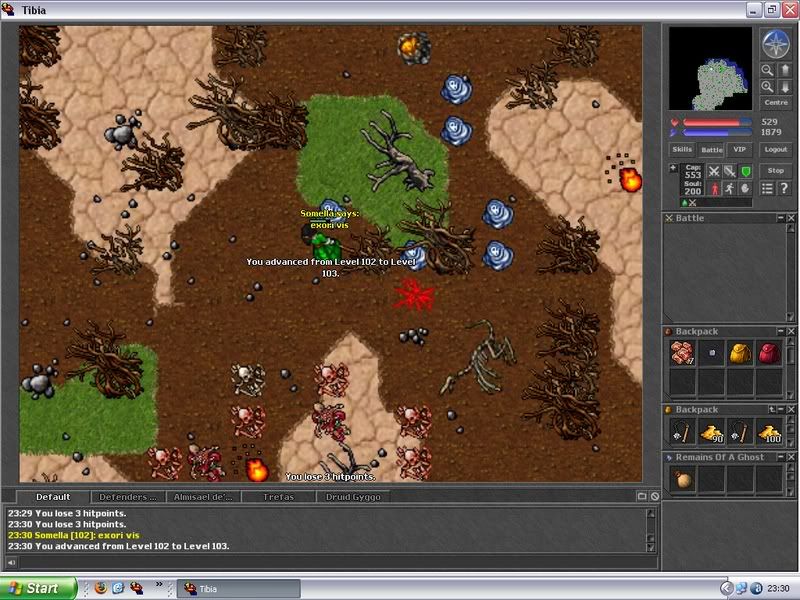Close the first Backpack panel
The height and width of the screenshot is (600, 800).
point(791,331)
